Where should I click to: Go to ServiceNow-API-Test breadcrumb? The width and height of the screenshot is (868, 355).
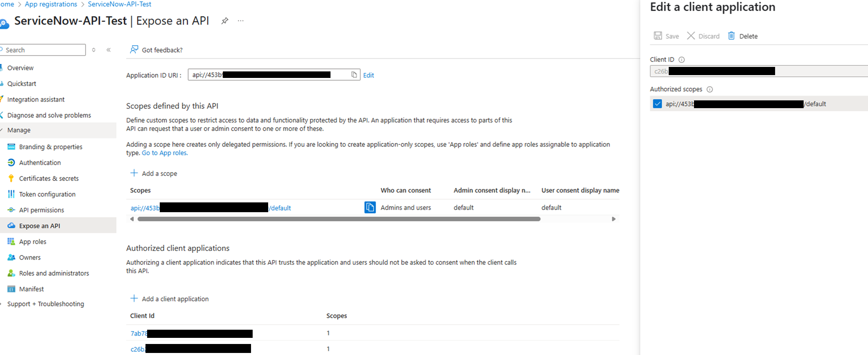pos(119,4)
